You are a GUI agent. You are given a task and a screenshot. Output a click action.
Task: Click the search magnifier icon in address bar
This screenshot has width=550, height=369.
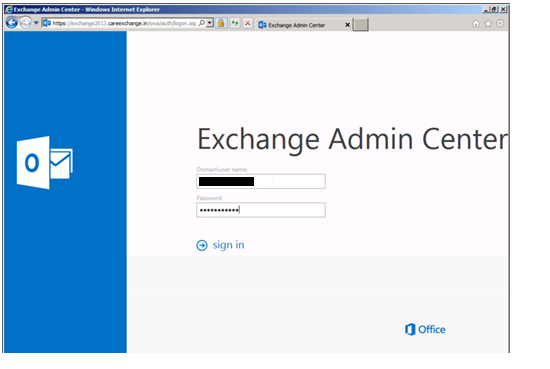(x=202, y=23)
